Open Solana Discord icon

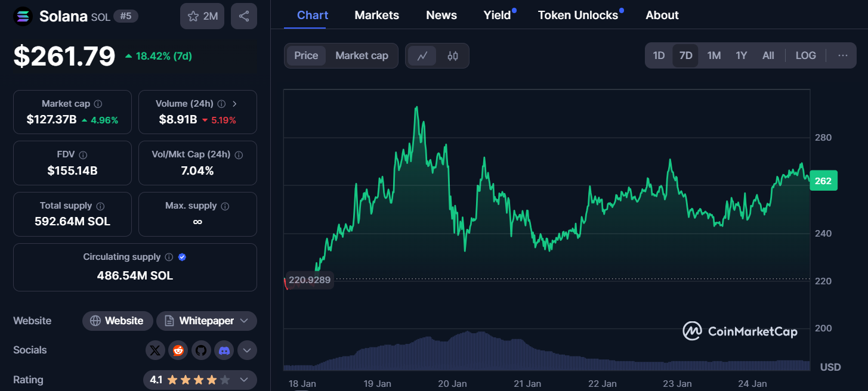point(224,350)
